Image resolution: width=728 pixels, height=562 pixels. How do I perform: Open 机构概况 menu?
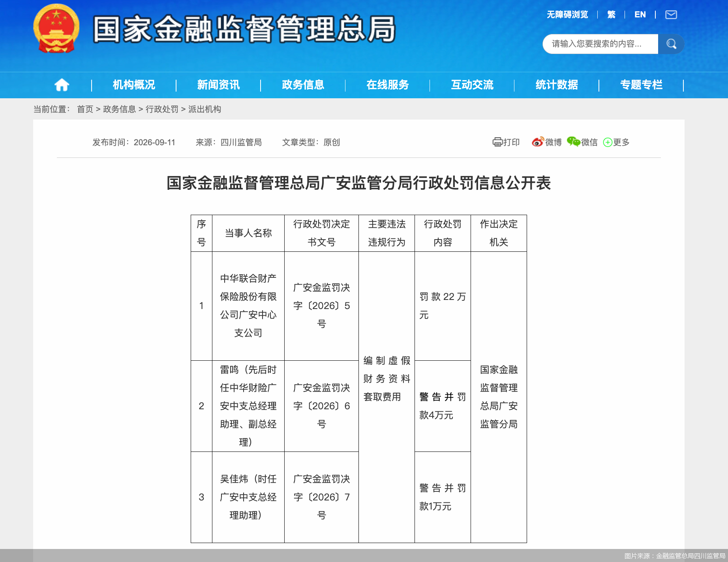pos(134,85)
